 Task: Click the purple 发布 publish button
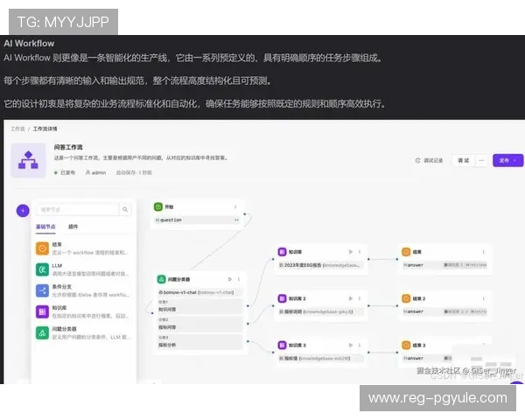507,160
